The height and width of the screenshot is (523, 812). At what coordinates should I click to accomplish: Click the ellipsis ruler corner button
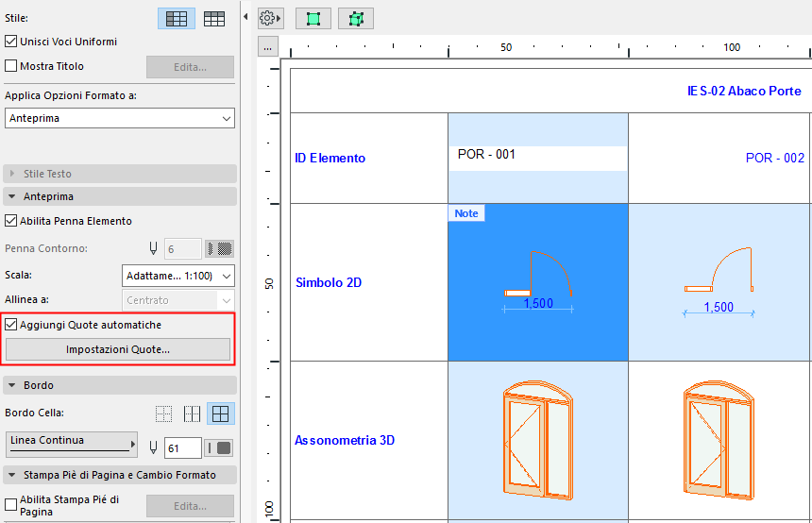pos(268,47)
